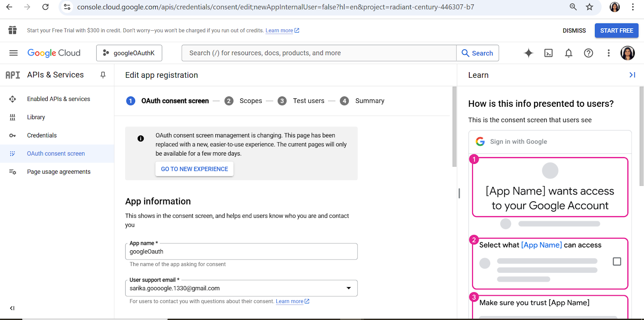Viewport: 644px width, 320px height.
Task: Go to step 4 Summary
Action: coord(362,101)
